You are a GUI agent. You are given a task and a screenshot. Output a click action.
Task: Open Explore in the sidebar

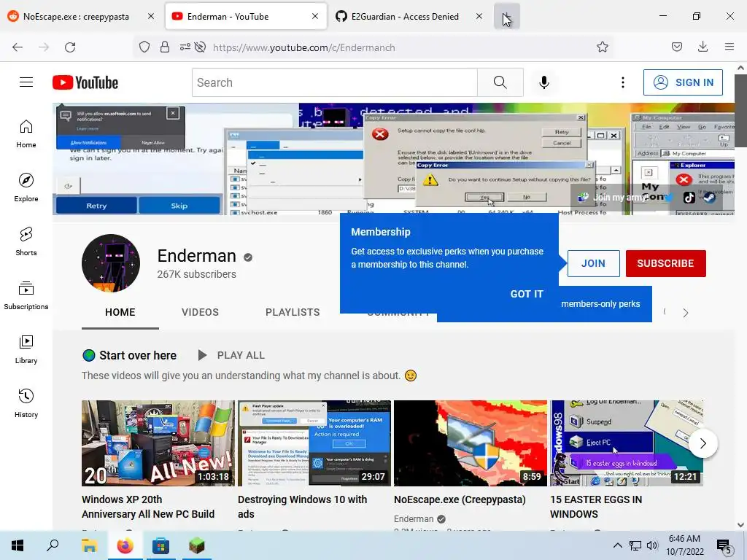tap(26, 187)
